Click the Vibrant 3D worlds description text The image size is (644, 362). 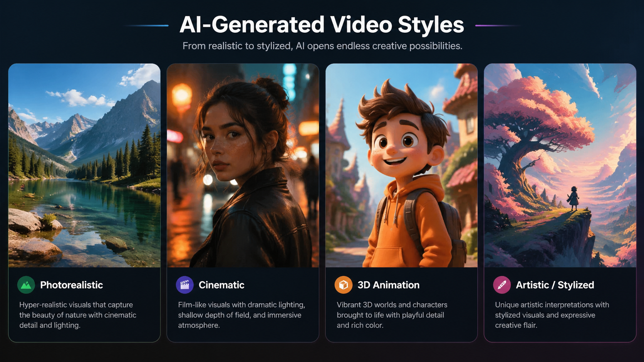[392, 315]
